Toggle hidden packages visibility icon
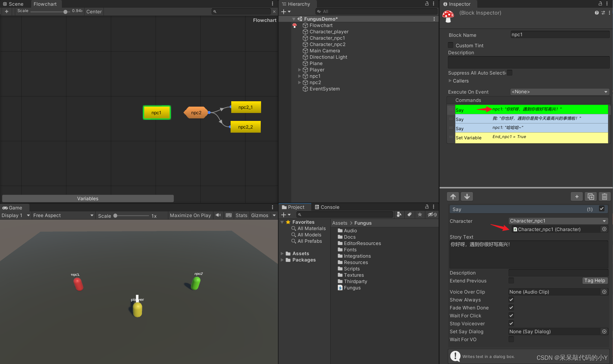The height and width of the screenshot is (364, 613). [432, 215]
